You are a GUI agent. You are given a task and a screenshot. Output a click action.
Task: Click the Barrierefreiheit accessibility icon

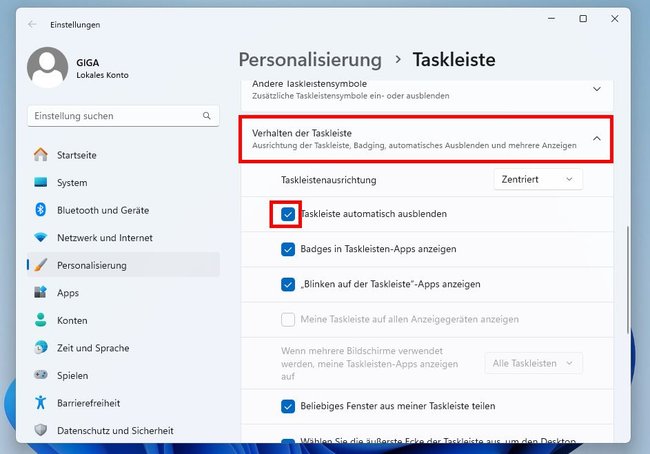click(x=41, y=403)
